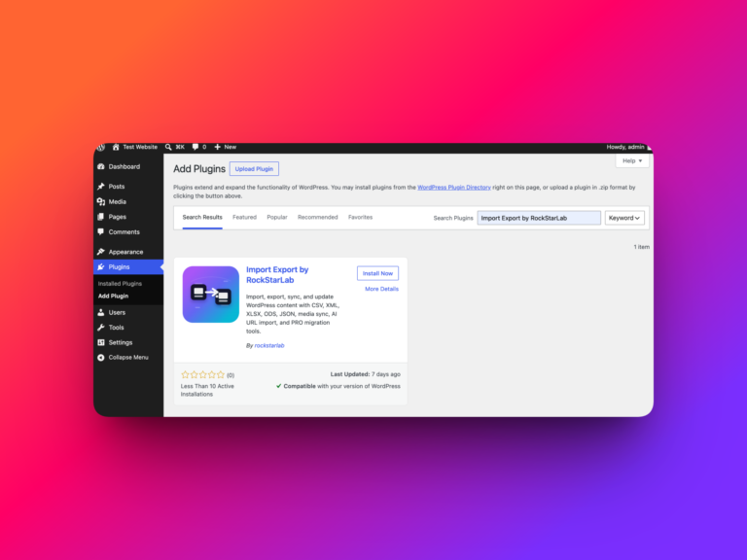
Task: Click Last Updated: 7 days ago text
Action: point(366,374)
